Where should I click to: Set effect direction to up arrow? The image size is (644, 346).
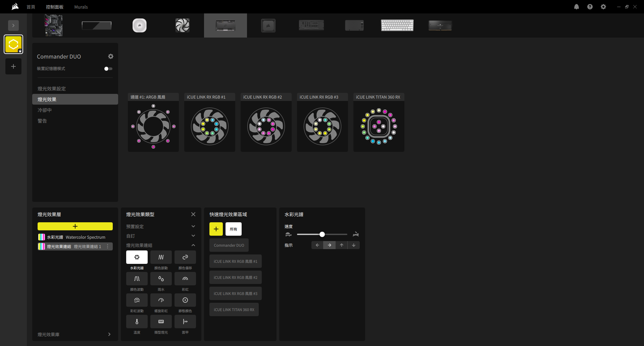pos(341,245)
